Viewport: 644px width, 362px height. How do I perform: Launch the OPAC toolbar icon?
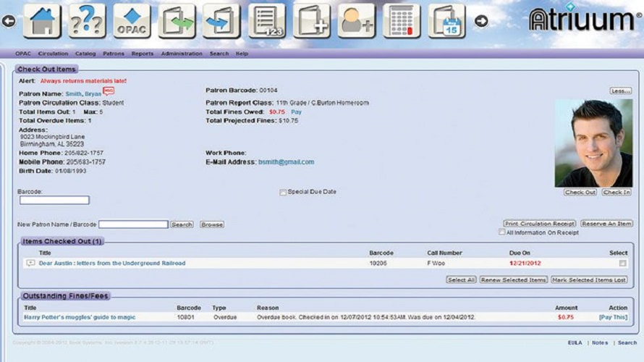(x=132, y=21)
